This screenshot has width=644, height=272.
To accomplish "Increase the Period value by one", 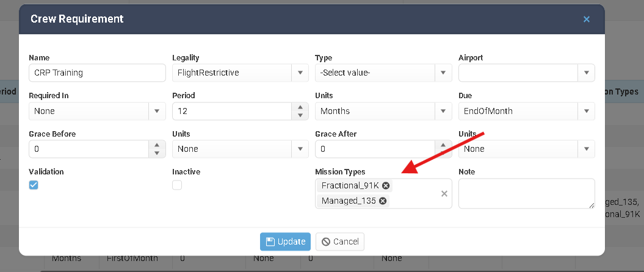I will pyautogui.click(x=300, y=107).
